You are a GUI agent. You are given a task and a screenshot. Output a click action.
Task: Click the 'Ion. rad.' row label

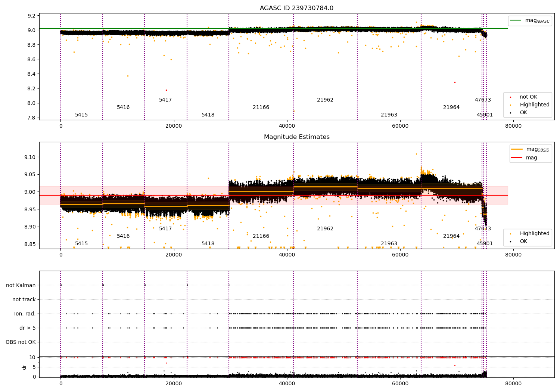point(25,314)
